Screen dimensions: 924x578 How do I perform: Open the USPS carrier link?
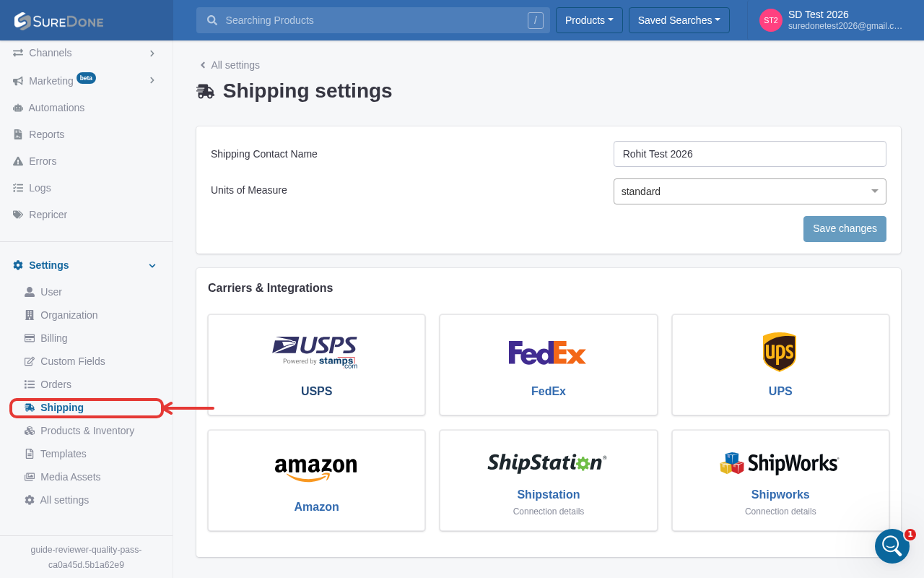pos(316,391)
